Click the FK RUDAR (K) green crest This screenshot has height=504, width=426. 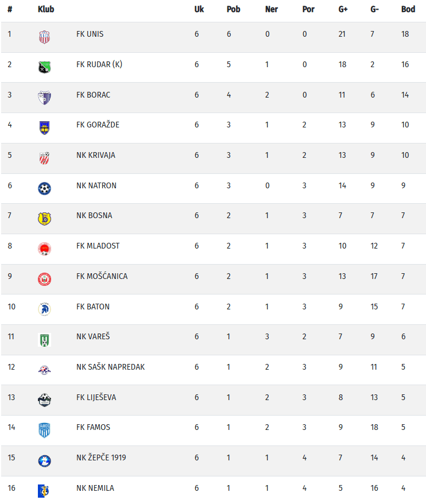[44, 67]
